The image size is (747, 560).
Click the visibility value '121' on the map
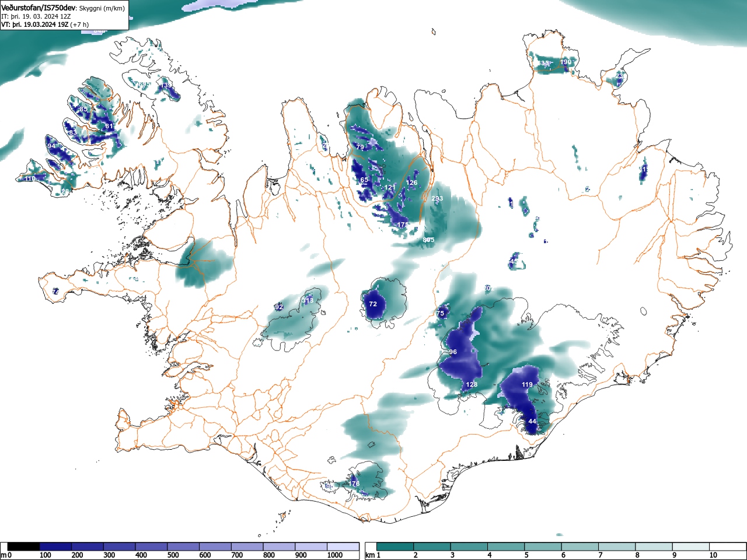click(390, 187)
